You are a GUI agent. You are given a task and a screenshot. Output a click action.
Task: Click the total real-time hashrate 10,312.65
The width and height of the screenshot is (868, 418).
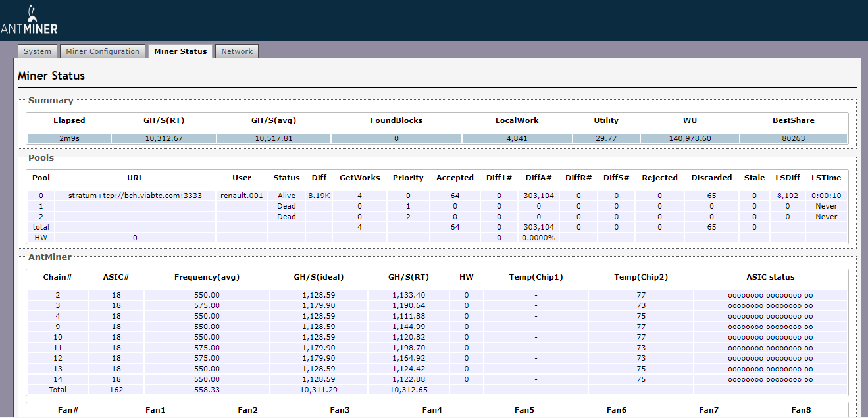tap(408, 390)
